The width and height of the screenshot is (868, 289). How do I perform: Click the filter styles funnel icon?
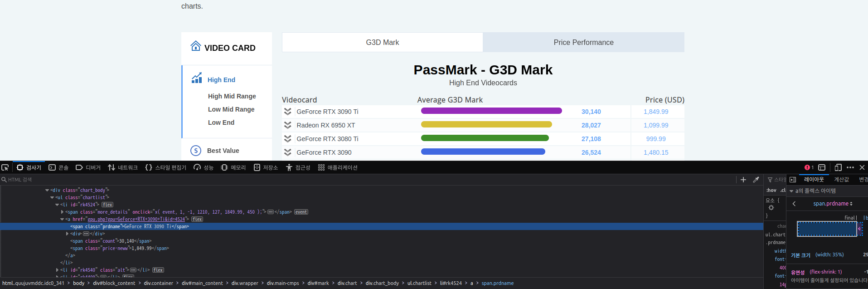[x=770, y=180]
